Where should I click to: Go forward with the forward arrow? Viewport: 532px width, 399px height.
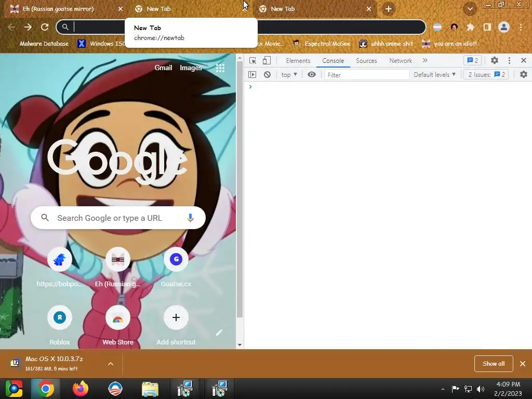coord(28,27)
